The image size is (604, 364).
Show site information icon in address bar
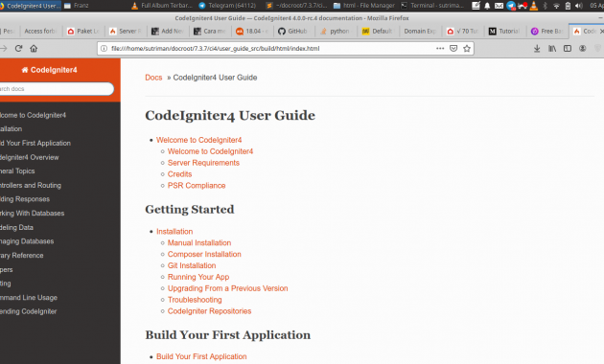pos(104,49)
